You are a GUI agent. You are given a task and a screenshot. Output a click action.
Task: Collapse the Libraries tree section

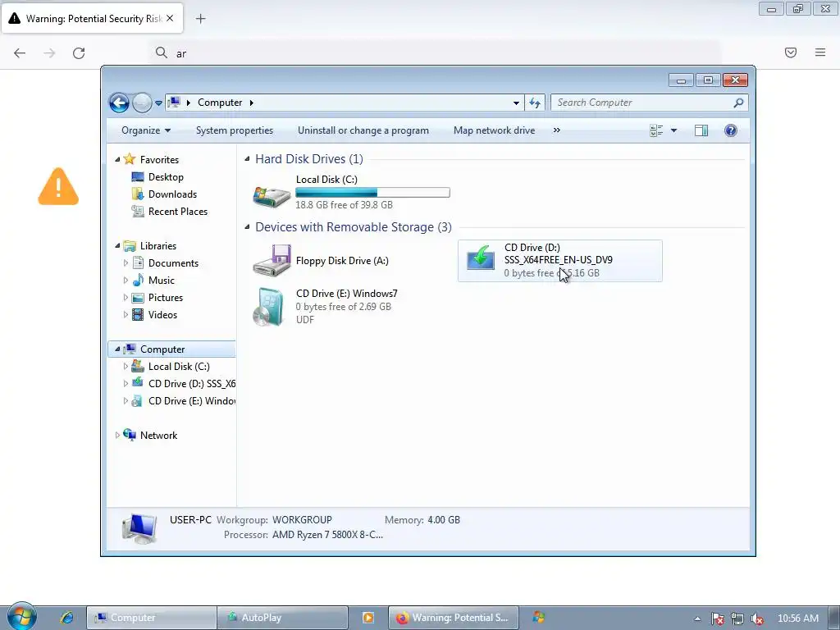pos(117,246)
